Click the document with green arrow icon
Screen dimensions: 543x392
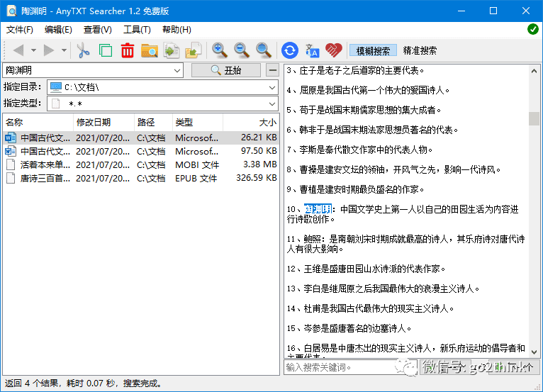point(172,50)
